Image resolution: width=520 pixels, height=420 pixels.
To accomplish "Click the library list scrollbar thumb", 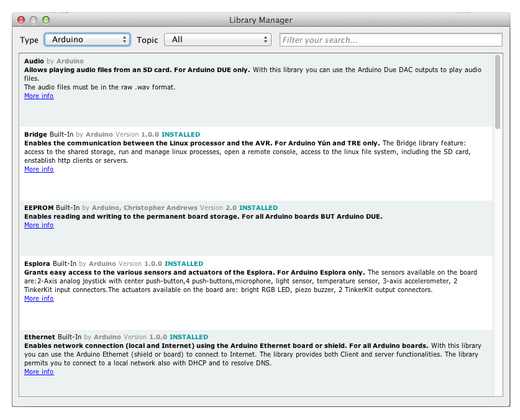I will [497, 92].
